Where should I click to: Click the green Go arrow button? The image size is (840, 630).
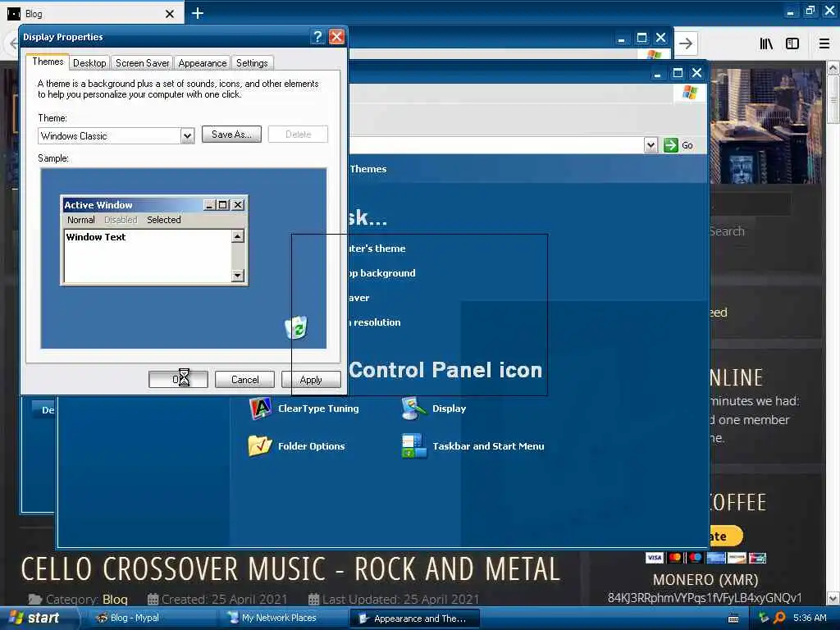(671, 145)
